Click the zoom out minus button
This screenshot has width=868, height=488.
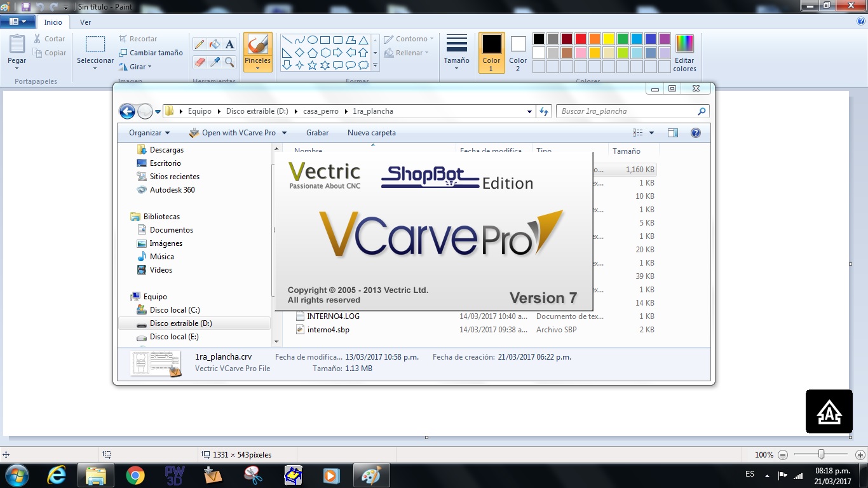[x=783, y=455]
